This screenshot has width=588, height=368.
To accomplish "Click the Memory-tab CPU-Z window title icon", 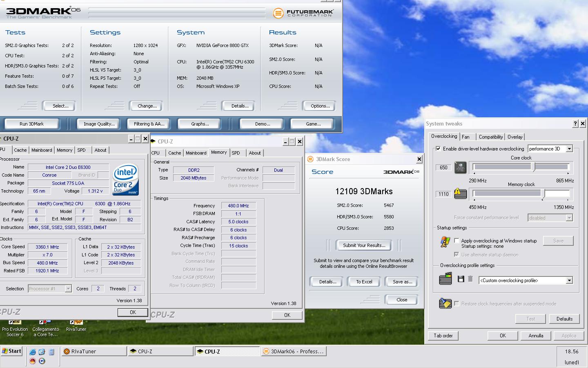I will pos(153,141).
